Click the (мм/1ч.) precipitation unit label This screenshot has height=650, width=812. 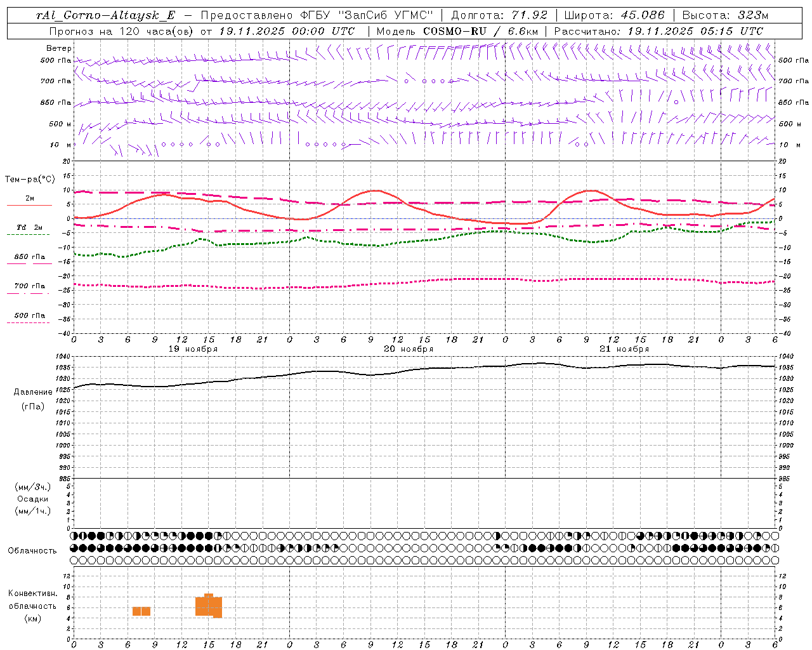tap(33, 511)
